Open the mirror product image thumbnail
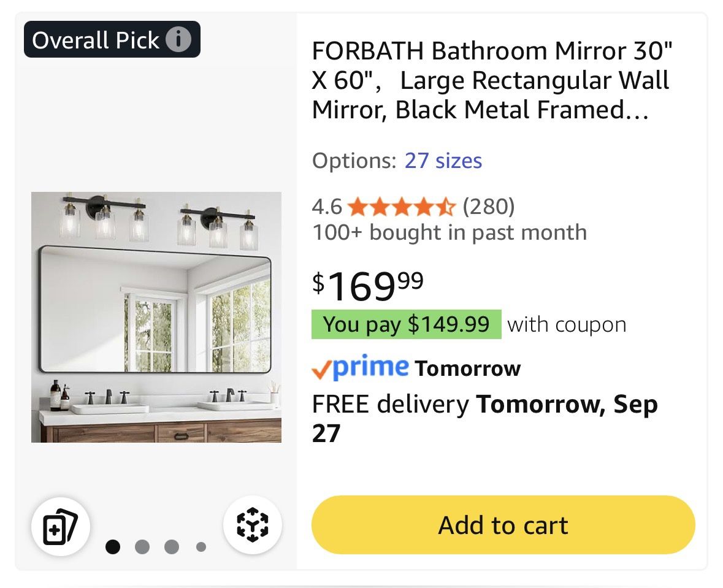The image size is (723, 588). pos(156,317)
